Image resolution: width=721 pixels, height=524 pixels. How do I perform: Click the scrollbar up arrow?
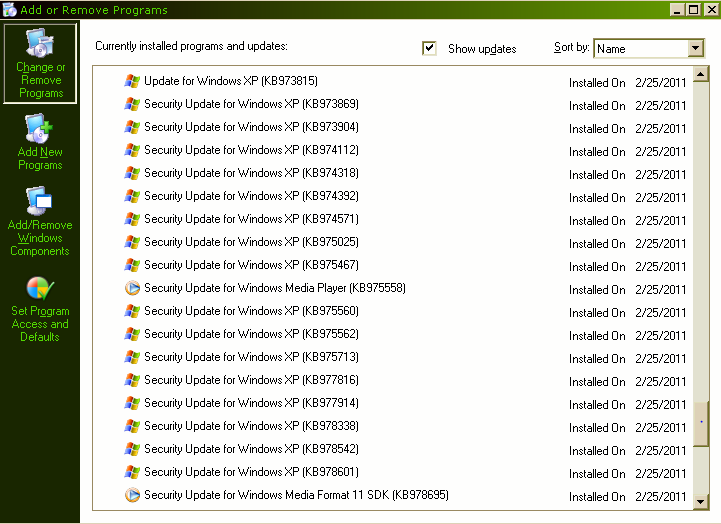tap(700, 74)
